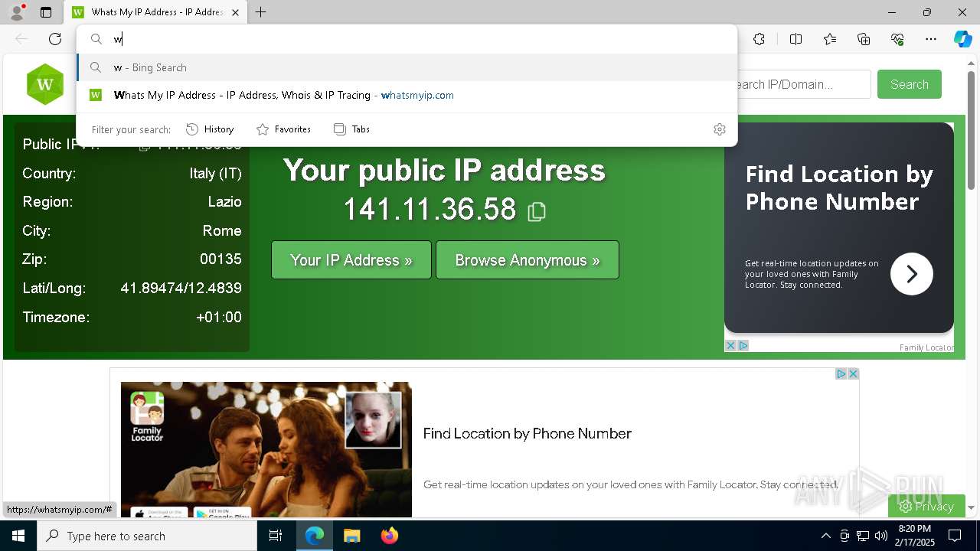Click the Region value Lazio
The image size is (980, 551).
point(225,202)
